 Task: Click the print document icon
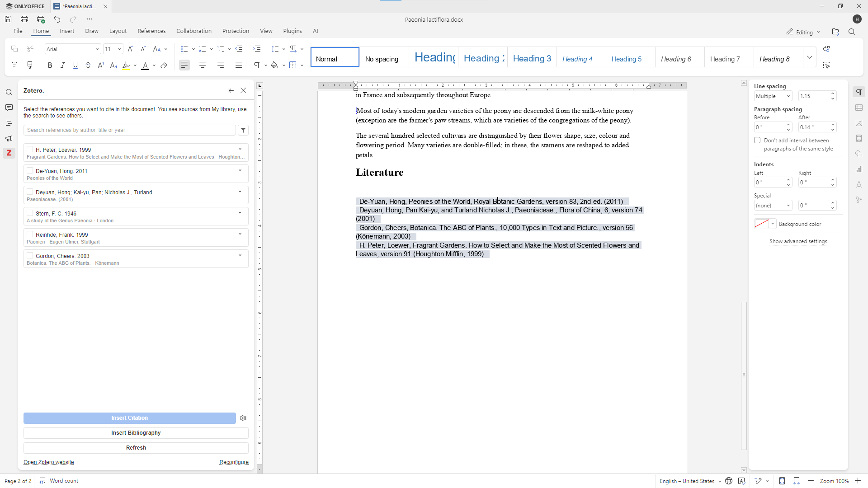coord(24,19)
